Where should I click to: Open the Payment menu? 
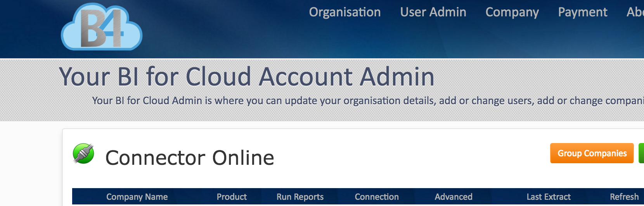click(583, 12)
